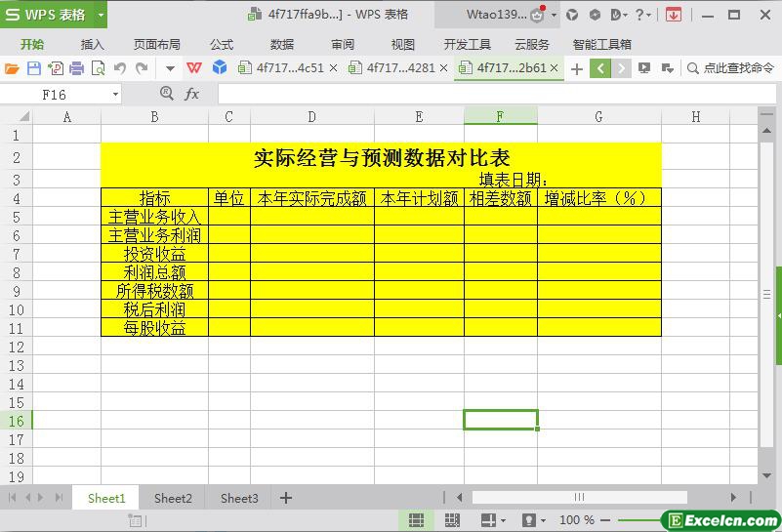
Task: Switch to page break preview view
Action: click(452, 520)
